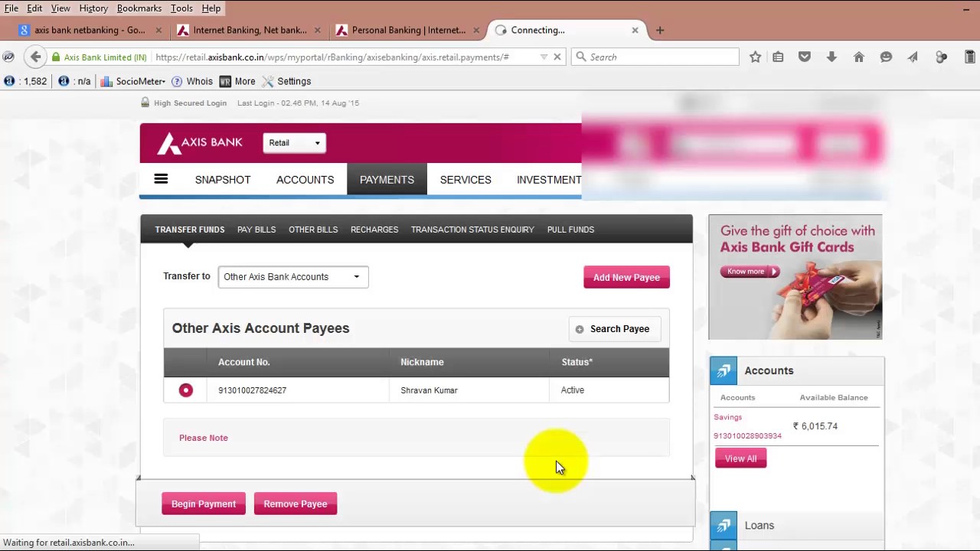Open the Tools menu
The image size is (980, 551).
click(181, 8)
